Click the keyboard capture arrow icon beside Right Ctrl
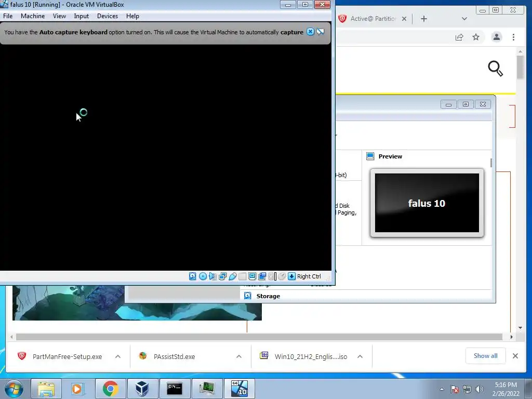The image size is (532, 399). coord(292,276)
